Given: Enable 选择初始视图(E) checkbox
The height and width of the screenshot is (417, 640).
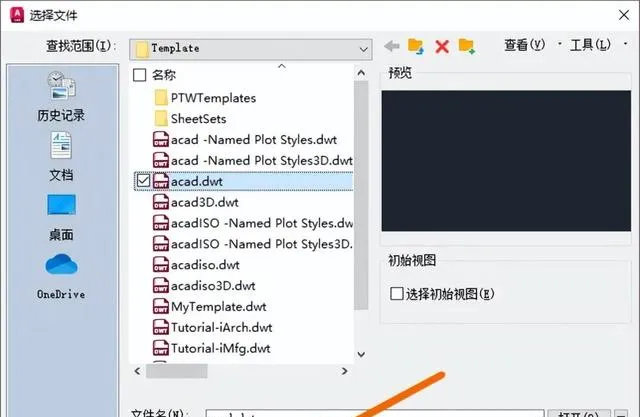Looking at the screenshot, I should (x=397, y=293).
